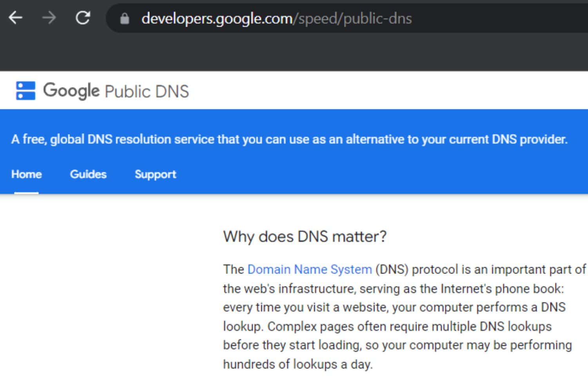The width and height of the screenshot is (588, 377).
Task: Reload the page with the refresh icon
Action: point(83,18)
